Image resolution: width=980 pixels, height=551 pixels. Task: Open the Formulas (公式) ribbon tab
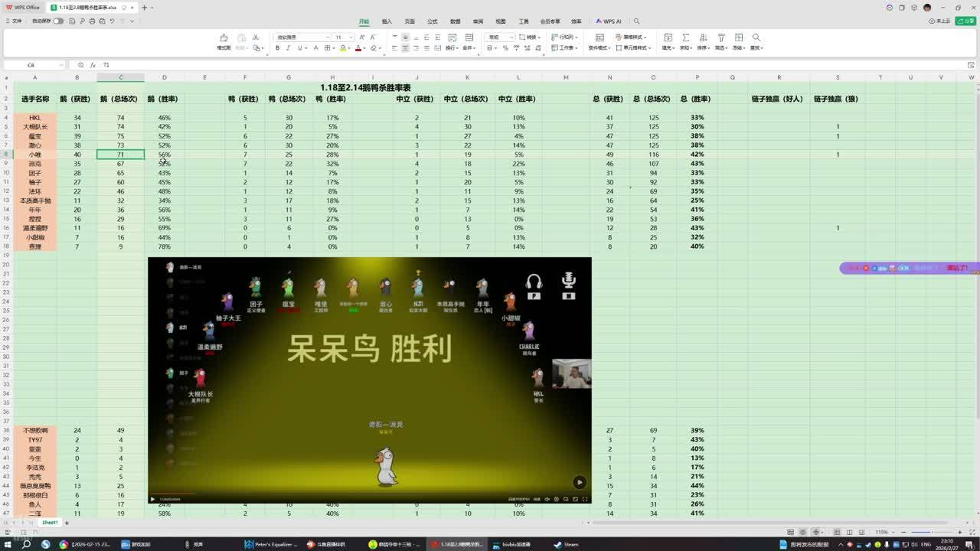(x=432, y=21)
